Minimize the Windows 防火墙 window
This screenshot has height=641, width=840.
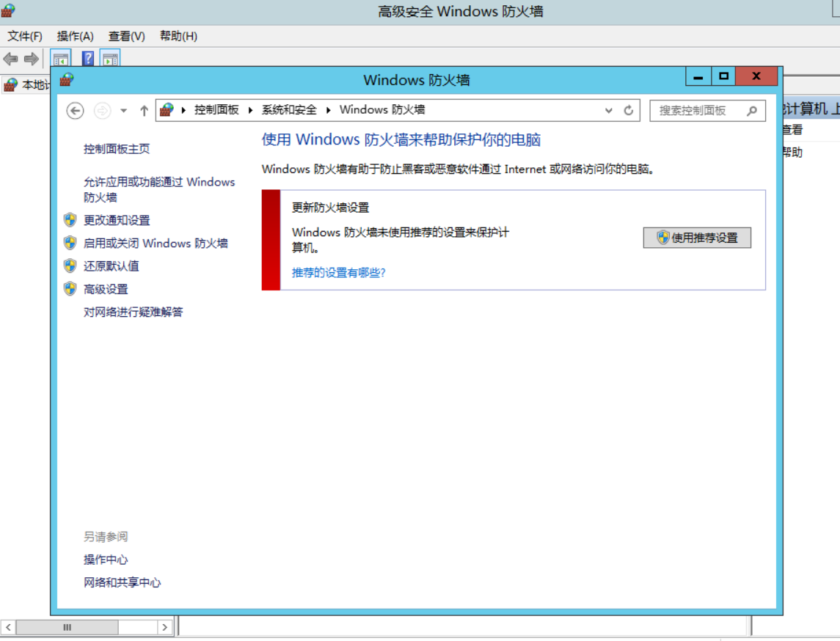(x=698, y=77)
